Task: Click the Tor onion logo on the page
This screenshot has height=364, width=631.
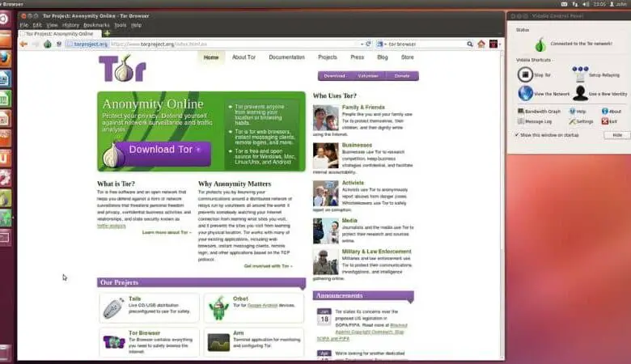Action: coord(122,69)
